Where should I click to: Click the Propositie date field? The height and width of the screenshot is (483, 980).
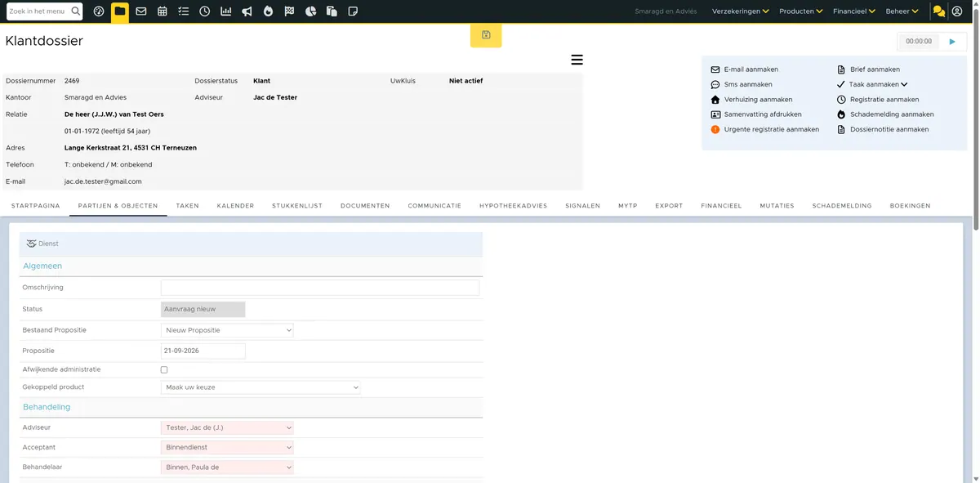point(203,351)
